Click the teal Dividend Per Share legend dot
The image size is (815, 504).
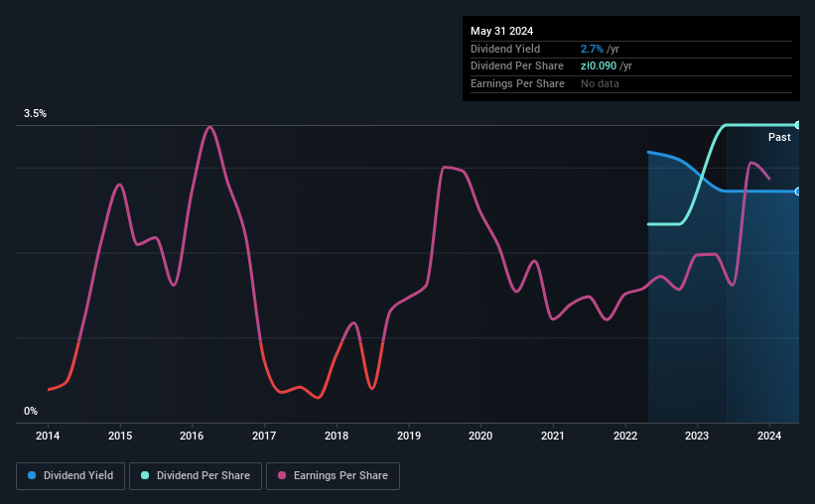(x=145, y=475)
